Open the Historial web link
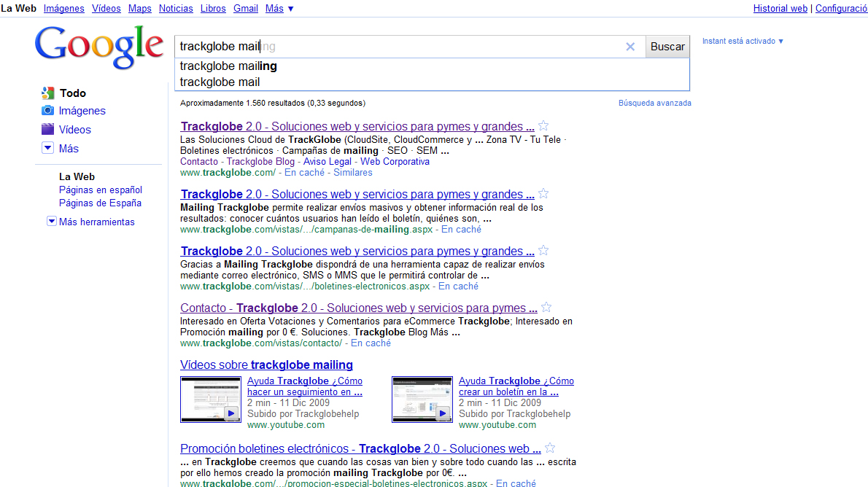This screenshot has height=487, width=868. click(780, 8)
